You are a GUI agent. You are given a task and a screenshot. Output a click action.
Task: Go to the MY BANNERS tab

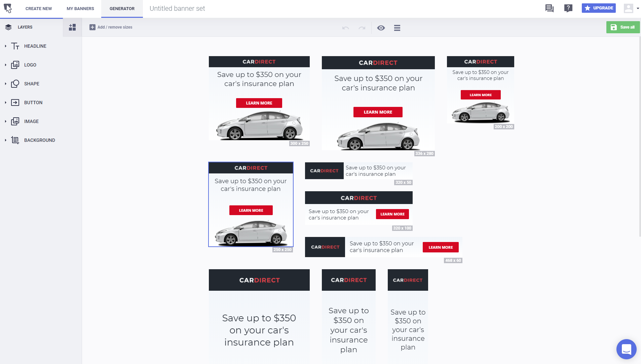(80, 9)
